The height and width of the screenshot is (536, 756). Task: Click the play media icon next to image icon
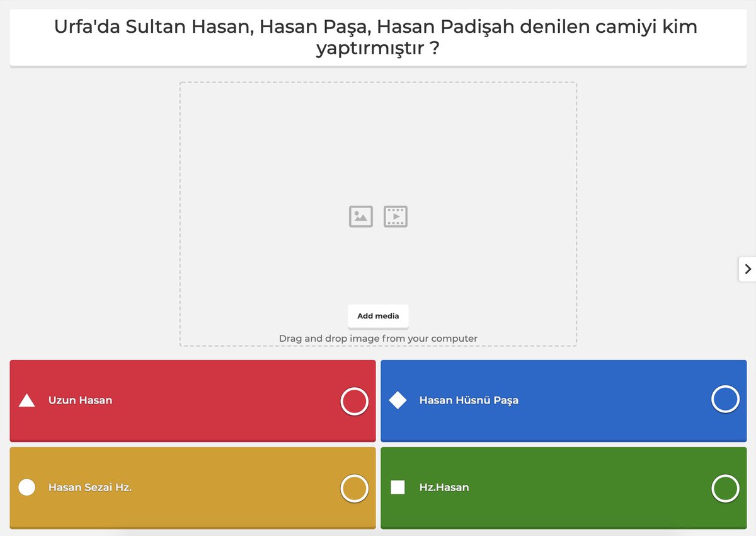click(396, 216)
